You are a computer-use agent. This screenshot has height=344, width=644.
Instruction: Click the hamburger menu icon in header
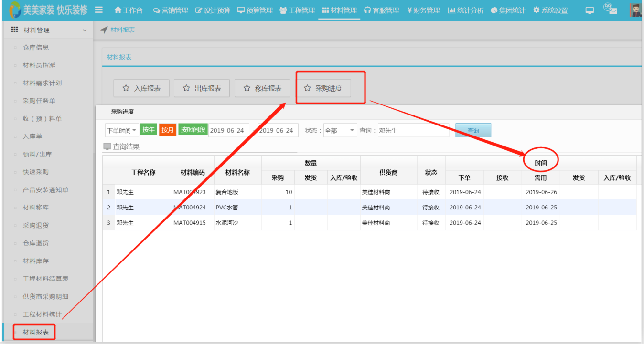point(99,10)
